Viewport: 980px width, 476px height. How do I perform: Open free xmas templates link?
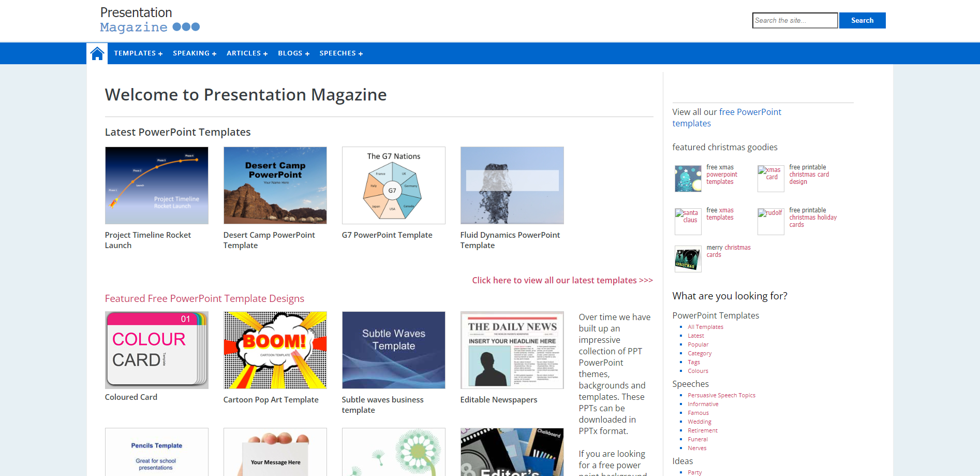click(720, 214)
